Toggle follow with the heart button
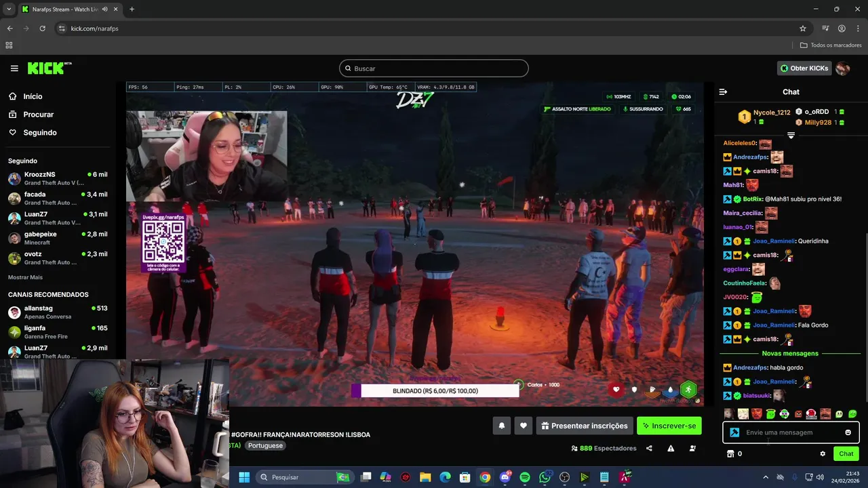The height and width of the screenshot is (488, 868). coord(524,426)
